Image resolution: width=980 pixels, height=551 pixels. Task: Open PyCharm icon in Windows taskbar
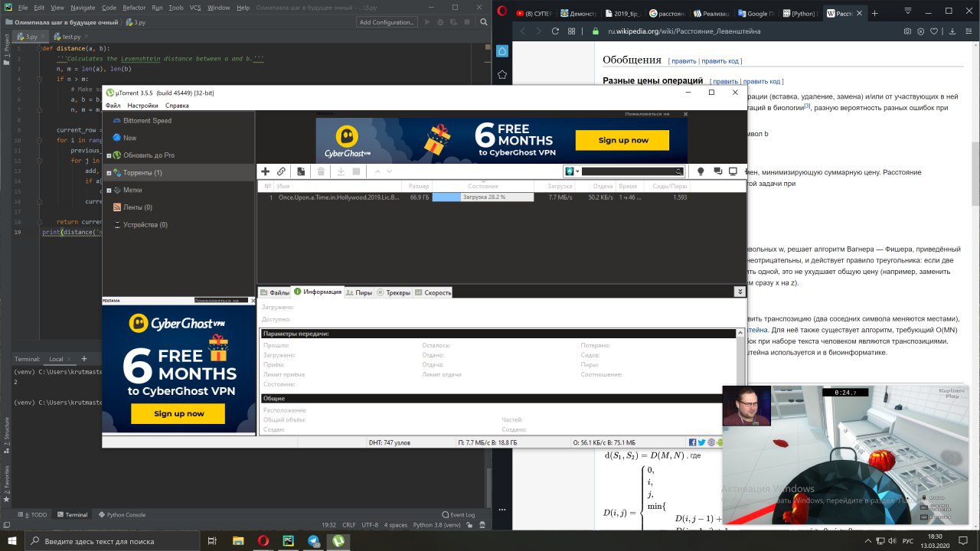coord(288,541)
